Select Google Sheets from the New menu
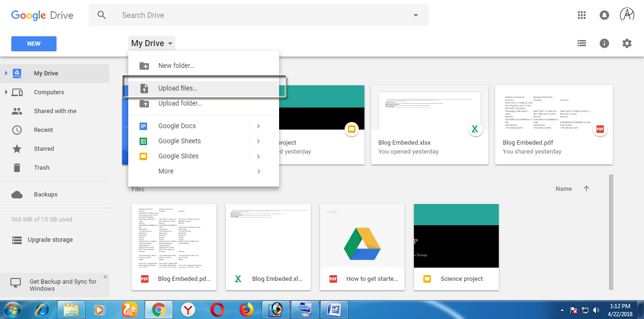 tap(180, 141)
